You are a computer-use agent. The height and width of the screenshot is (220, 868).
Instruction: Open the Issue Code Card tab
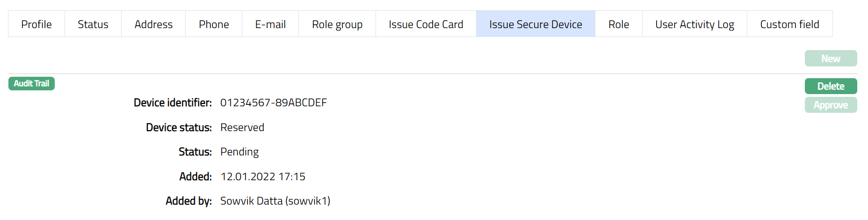click(426, 24)
